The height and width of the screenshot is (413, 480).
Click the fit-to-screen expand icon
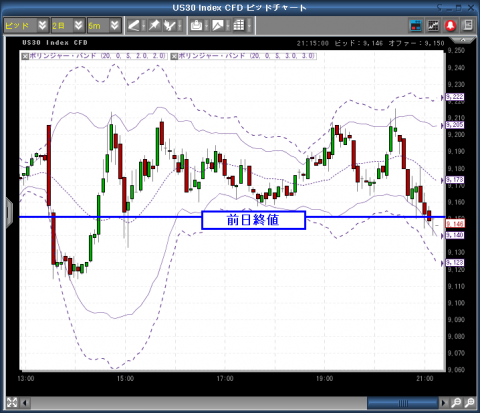[x=12, y=402]
